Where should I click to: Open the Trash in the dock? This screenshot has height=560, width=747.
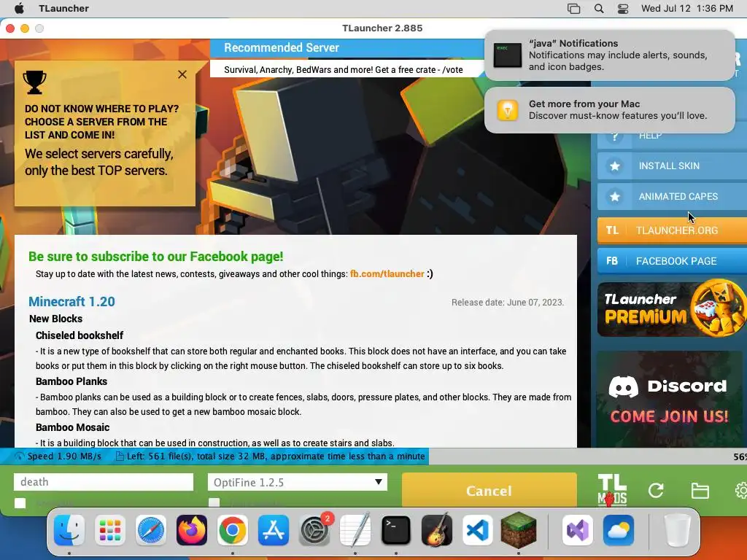(x=677, y=530)
